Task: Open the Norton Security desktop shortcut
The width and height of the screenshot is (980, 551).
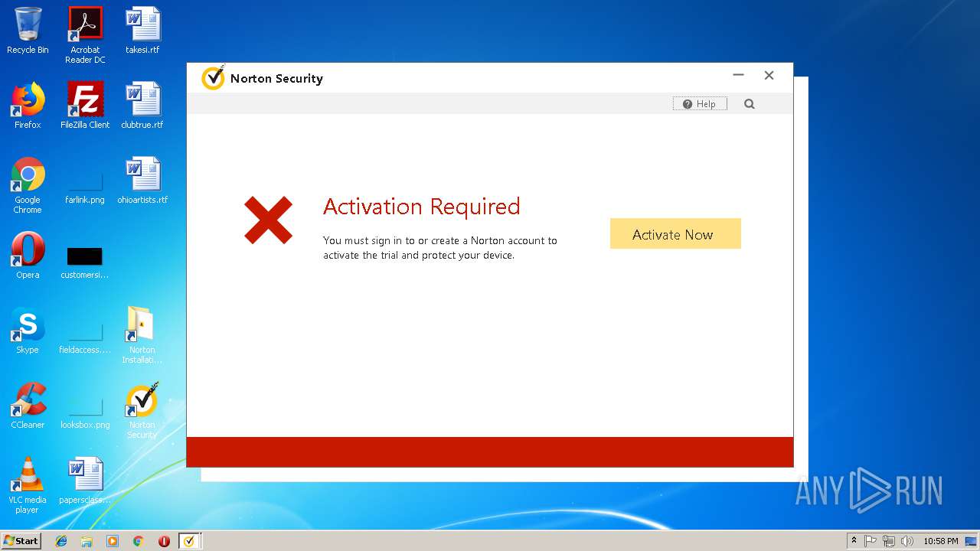Action: 142,409
